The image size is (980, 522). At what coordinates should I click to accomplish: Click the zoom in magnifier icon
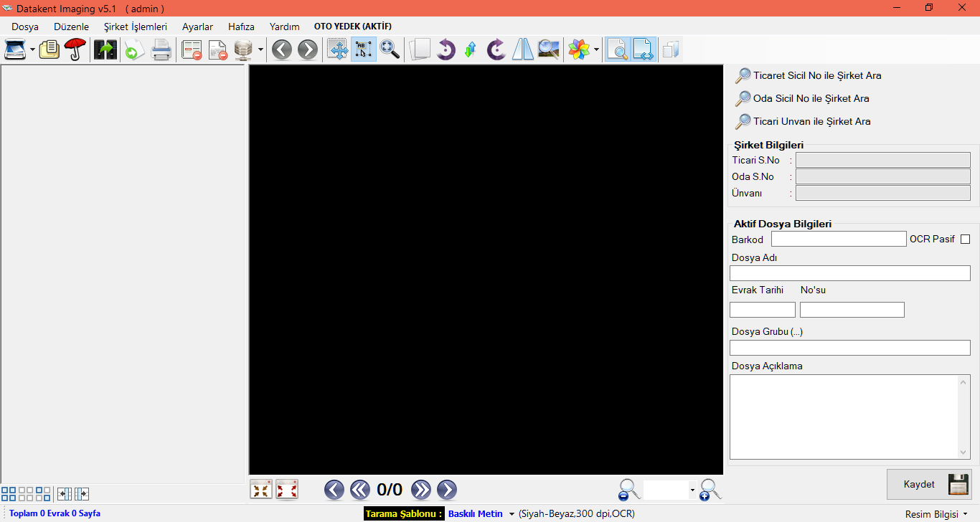click(x=710, y=490)
